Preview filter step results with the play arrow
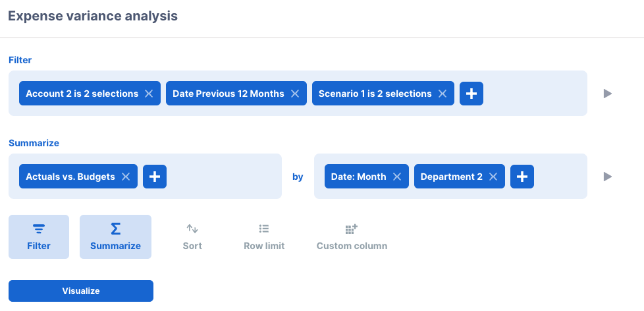 (x=608, y=94)
